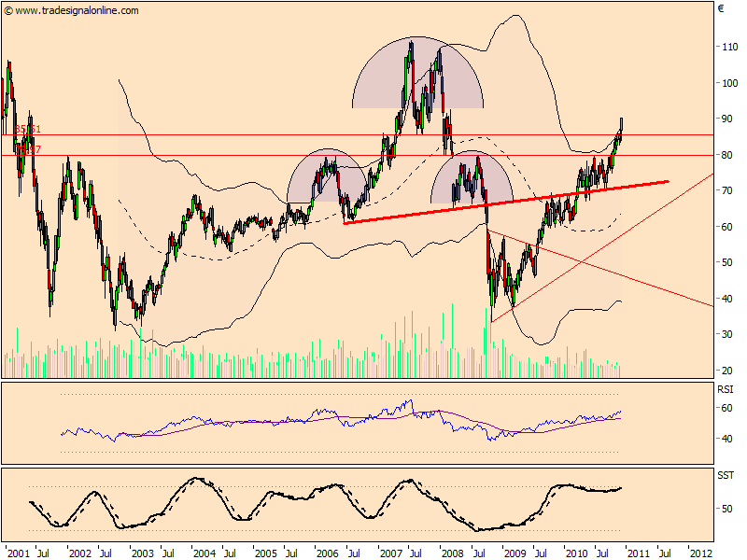Click the Jul label between 2010 and 2011
The width and height of the screenshot is (747, 560).
[602, 553]
